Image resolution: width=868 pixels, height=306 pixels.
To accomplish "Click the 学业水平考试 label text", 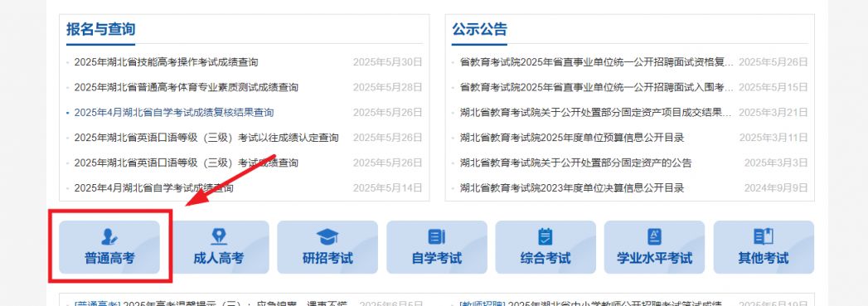I will point(654,259).
